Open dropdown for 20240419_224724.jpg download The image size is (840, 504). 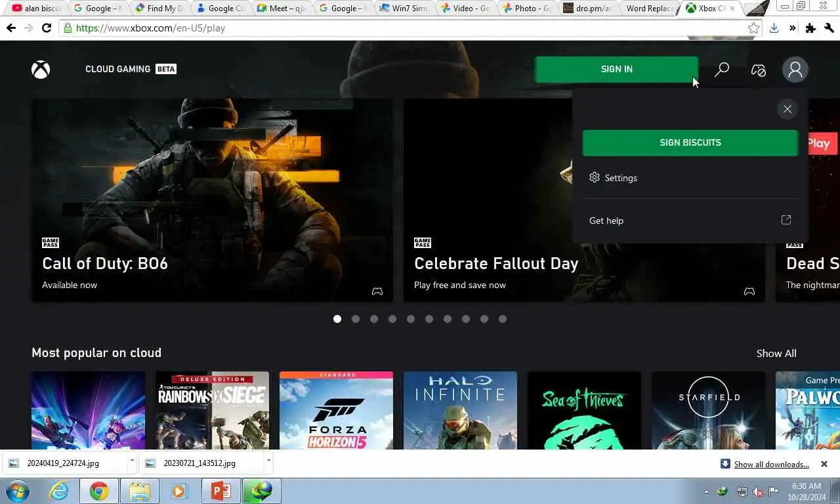[x=132, y=461]
